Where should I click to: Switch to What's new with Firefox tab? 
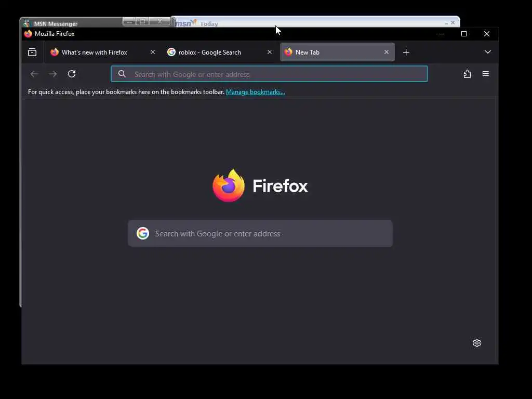point(103,52)
